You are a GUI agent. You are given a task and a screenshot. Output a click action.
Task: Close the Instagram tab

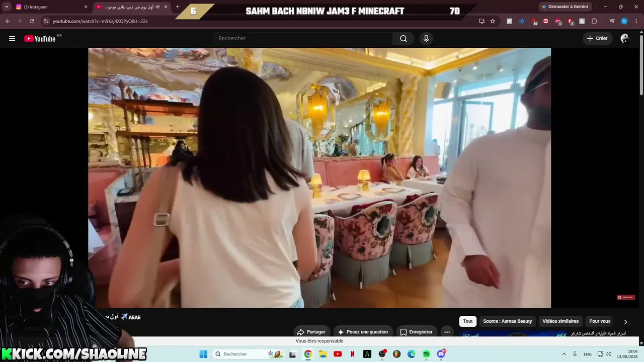(86, 7)
